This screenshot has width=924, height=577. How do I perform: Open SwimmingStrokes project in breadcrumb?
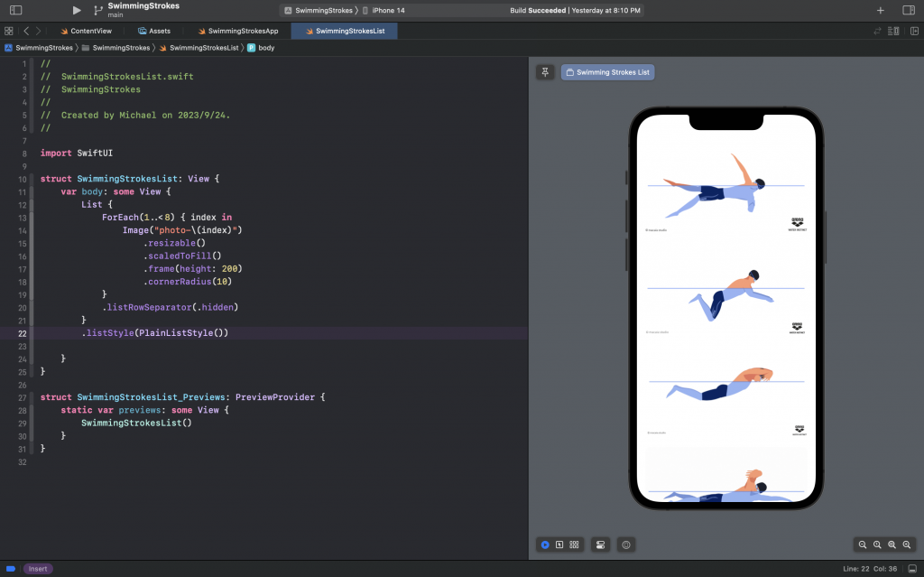(39, 48)
